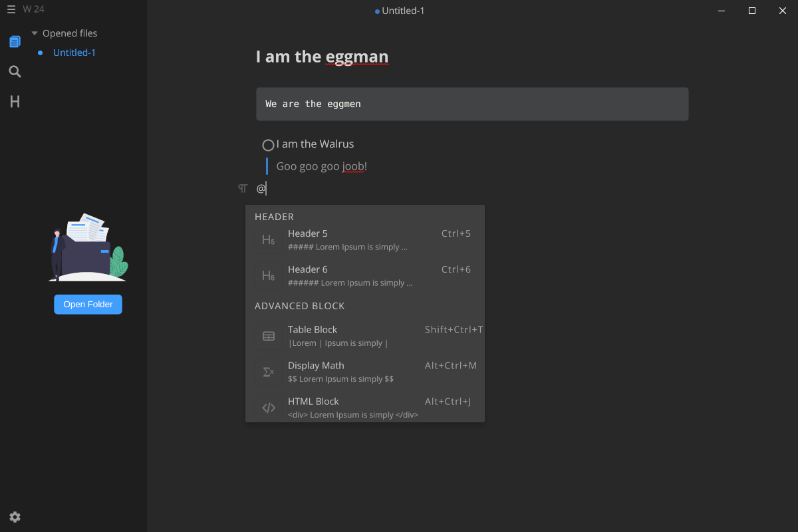Open the search panel via the magnifier icon
The height and width of the screenshot is (532, 798).
coord(15,71)
